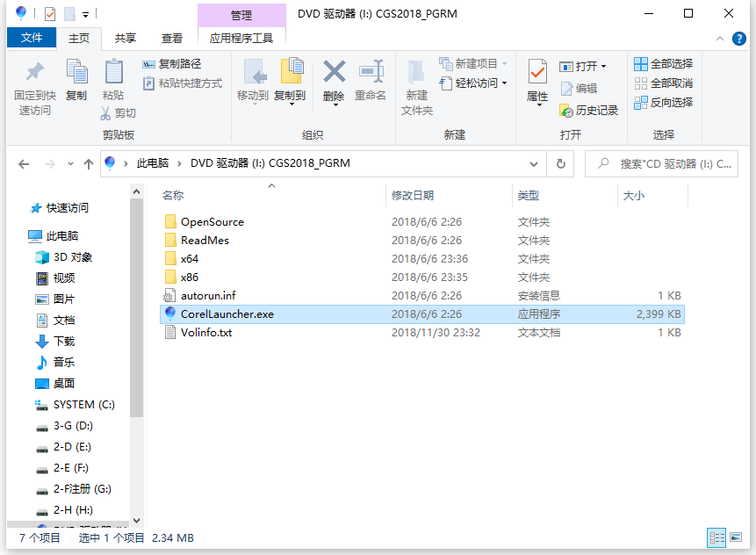
Task: Expand the Copy to dropdown arrow
Action: click(x=292, y=105)
